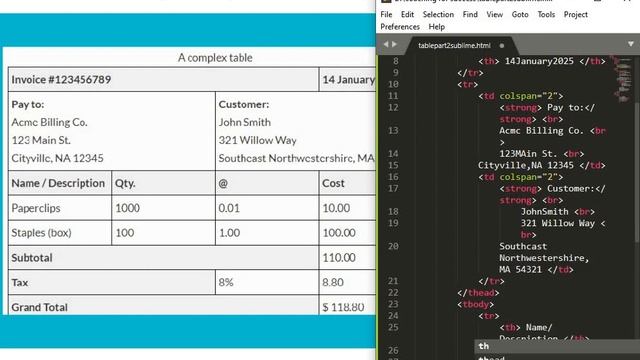Click line number 11 in the gutter
The width and height of the screenshot is (640, 360).
click(x=393, y=96)
